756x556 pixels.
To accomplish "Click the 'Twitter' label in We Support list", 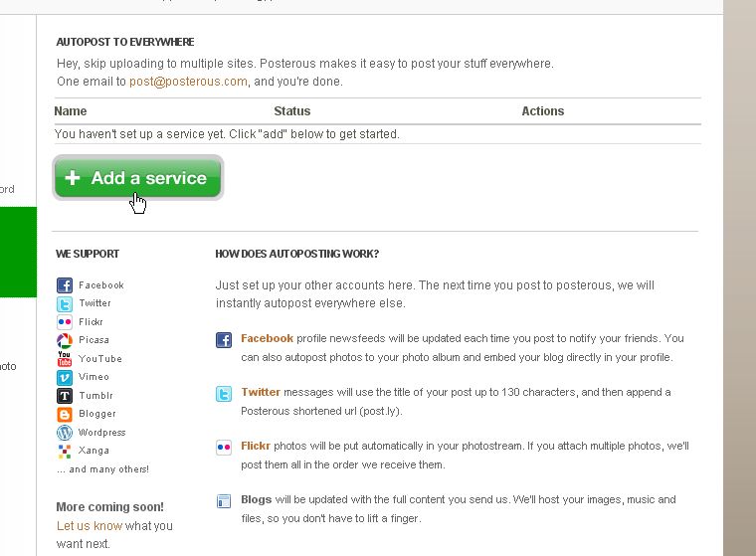I will (x=94, y=302).
